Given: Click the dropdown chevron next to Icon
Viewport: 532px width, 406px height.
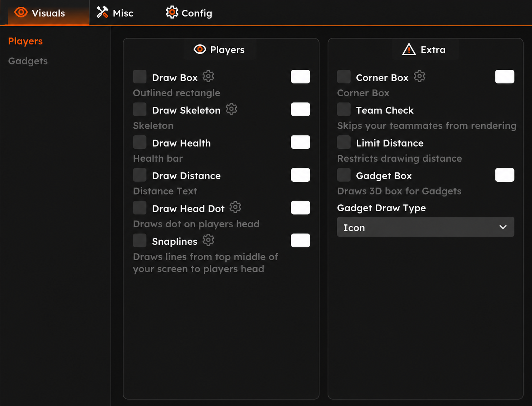Looking at the screenshot, I should tap(503, 227).
